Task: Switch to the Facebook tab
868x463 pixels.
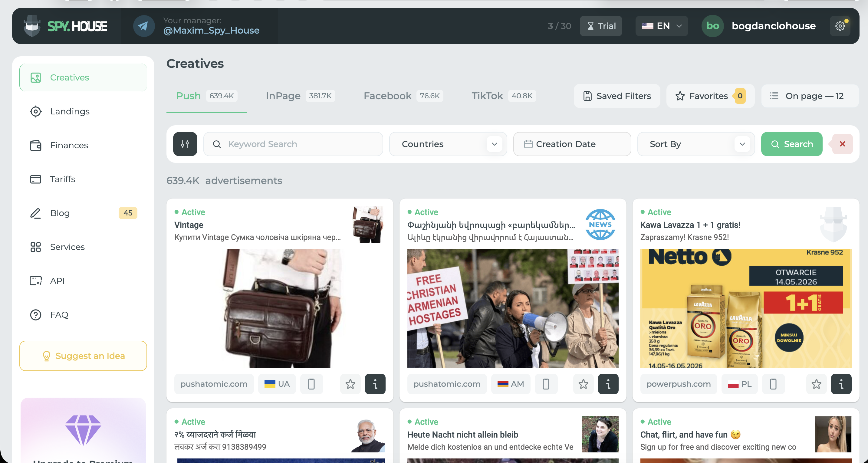Action: click(403, 96)
